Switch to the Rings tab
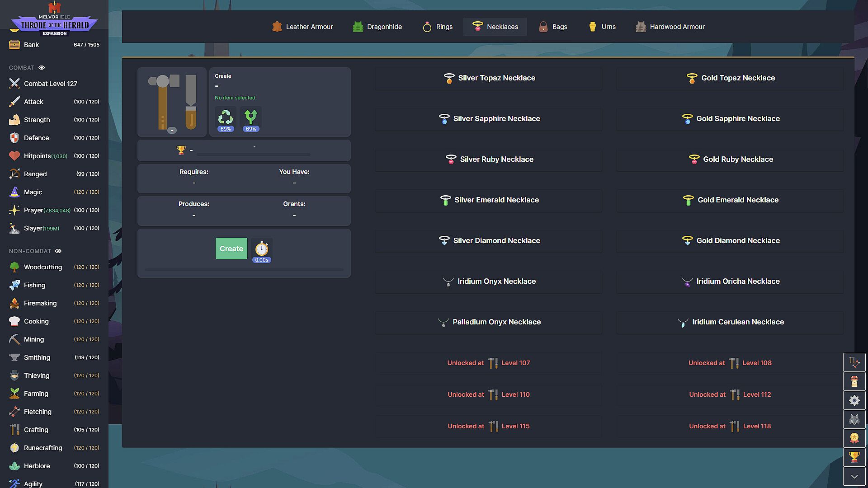 click(437, 27)
